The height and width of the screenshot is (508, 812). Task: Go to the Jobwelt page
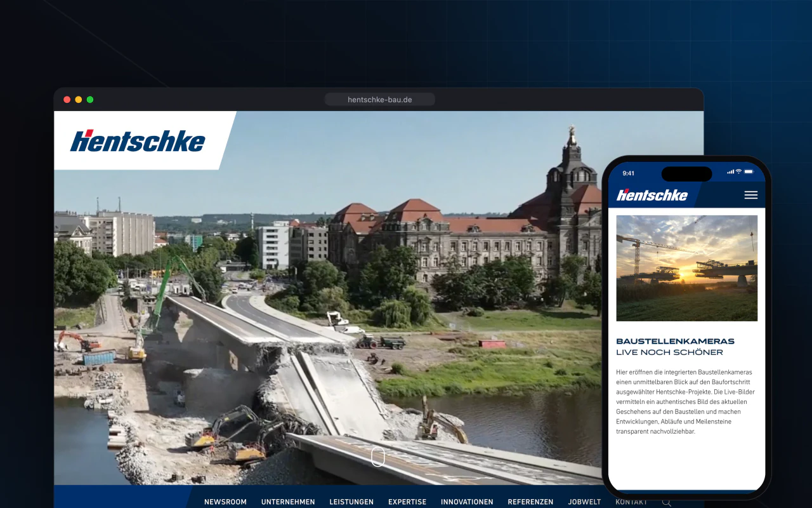(x=584, y=502)
